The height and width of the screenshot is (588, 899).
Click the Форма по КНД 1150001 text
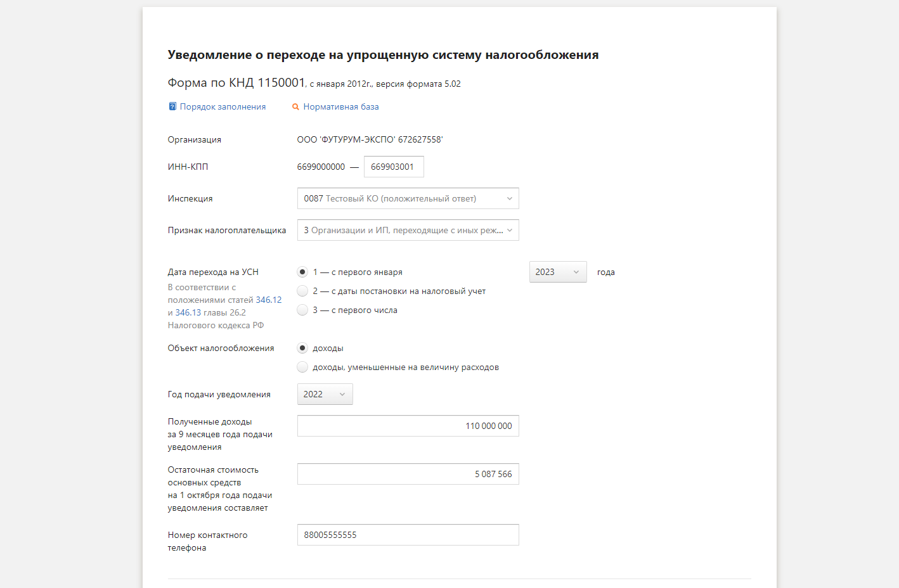pyautogui.click(x=236, y=82)
